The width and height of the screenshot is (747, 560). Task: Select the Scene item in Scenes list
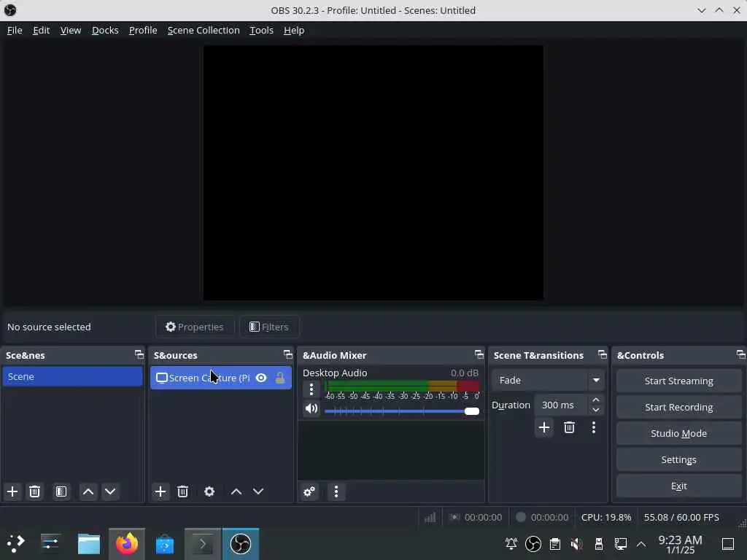(72, 376)
